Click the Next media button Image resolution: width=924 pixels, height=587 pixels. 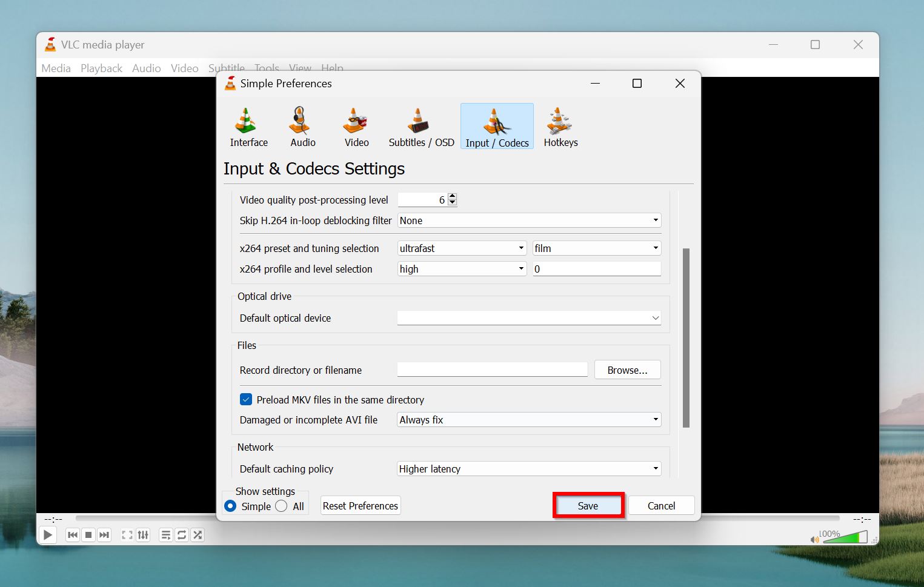pos(104,535)
